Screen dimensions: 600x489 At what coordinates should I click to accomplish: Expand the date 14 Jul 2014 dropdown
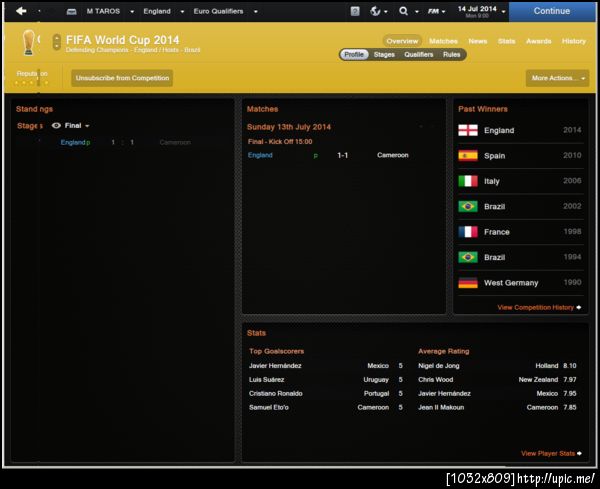[504, 12]
